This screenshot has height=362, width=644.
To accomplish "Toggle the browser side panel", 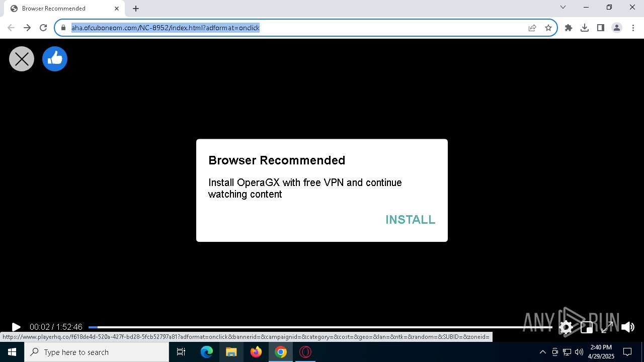I will (601, 28).
